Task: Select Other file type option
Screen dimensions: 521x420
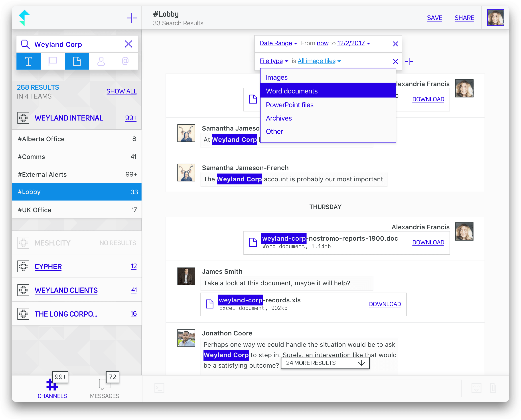Action: point(328,131)
